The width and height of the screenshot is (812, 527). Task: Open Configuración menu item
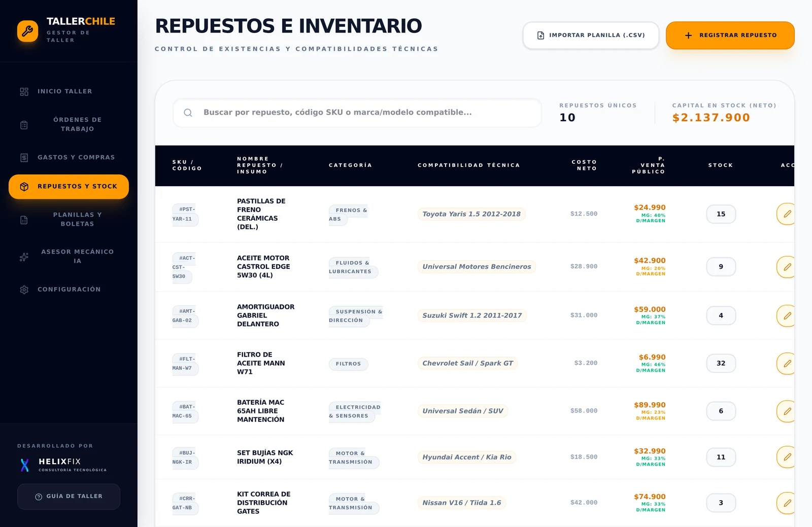coord(69,289)
